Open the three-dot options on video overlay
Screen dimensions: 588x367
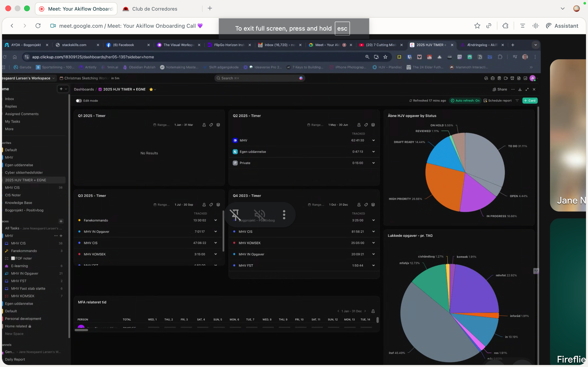click(x=284, y=214)
